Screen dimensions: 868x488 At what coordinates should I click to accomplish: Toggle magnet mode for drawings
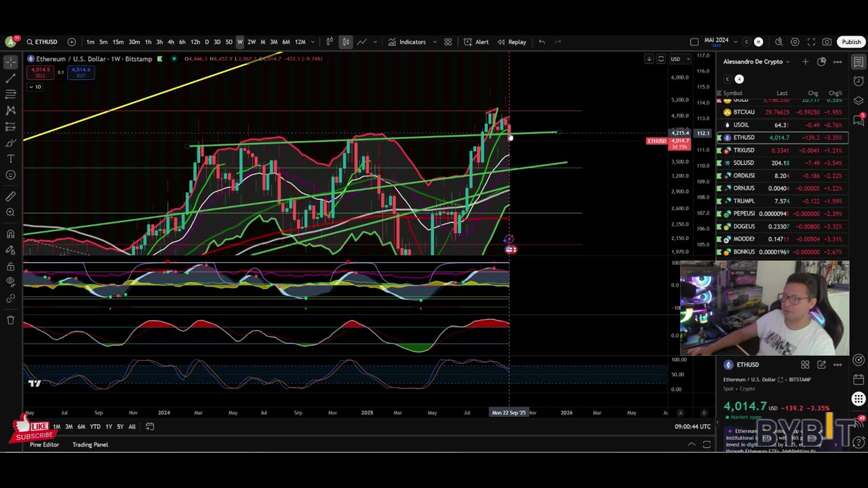[x=11, y=234]
